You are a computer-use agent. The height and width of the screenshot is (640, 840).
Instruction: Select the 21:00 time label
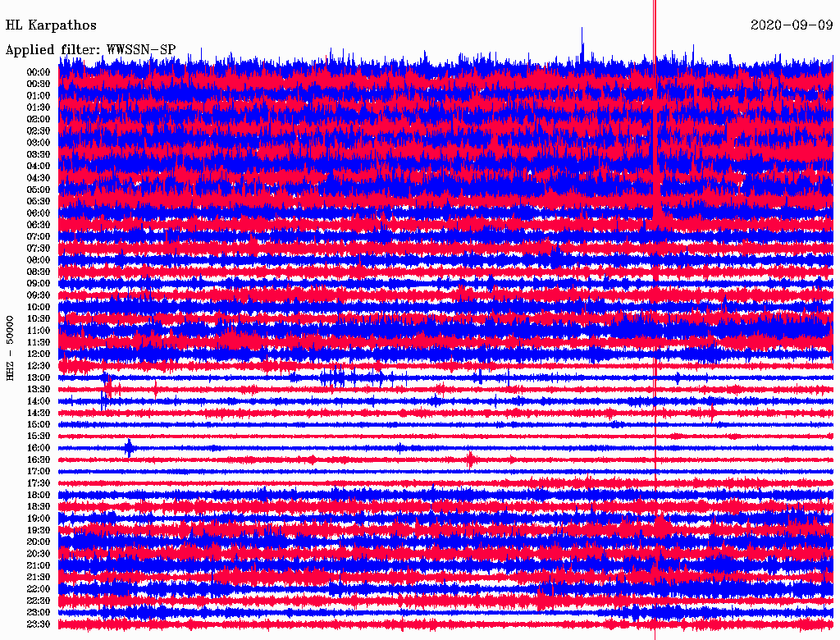[39, 565]
